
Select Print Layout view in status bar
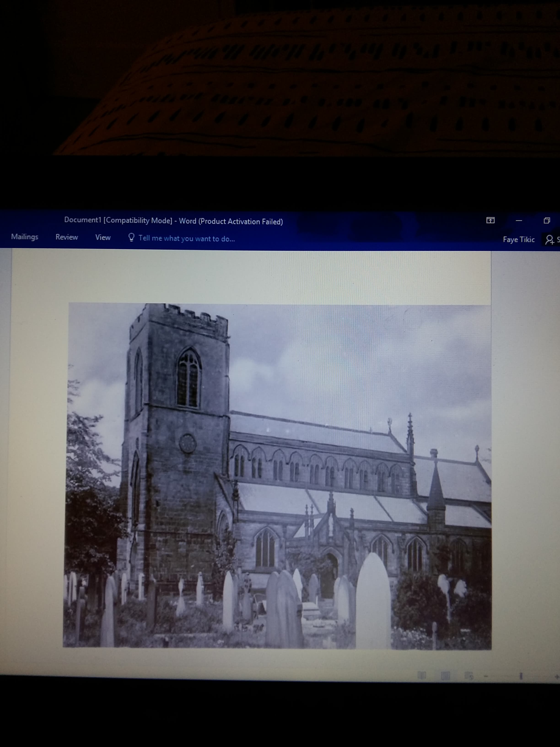(445, 675)
